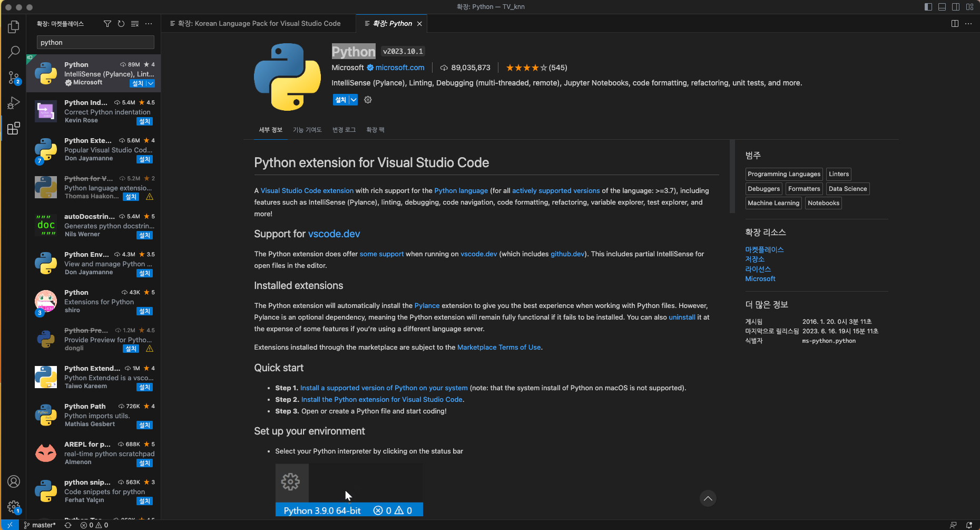Open the Run and Debug view
The image size is (980, 530).
point(14,103)
